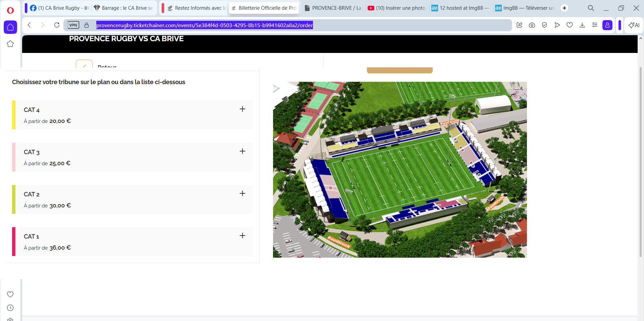The height and width of the screenshot is (321, 644).
Task: Take a snapshot with camera icon
Action: tap(532, 25)
